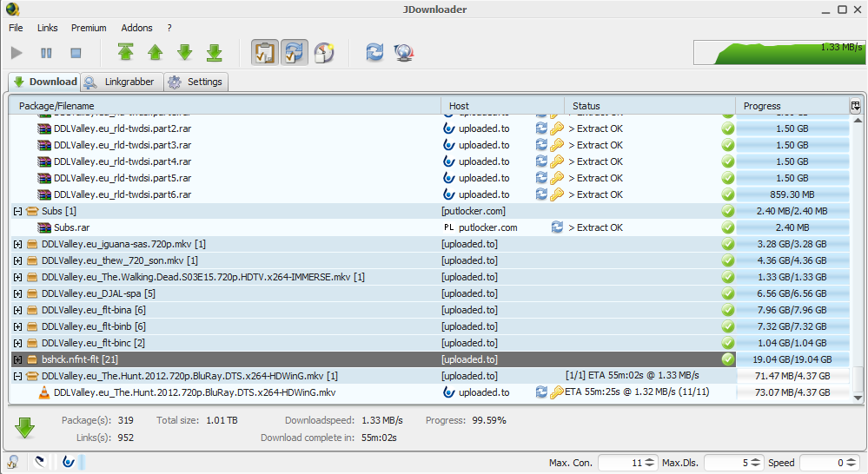Toggle automatic reconnect button
This screenshot has height=474, width=868.
click(294, 53)
